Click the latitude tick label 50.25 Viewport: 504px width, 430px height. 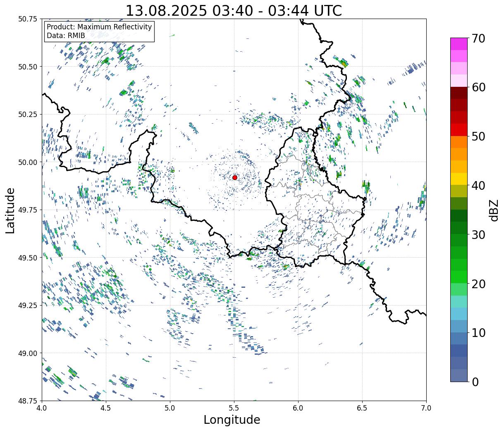point(28,115)
